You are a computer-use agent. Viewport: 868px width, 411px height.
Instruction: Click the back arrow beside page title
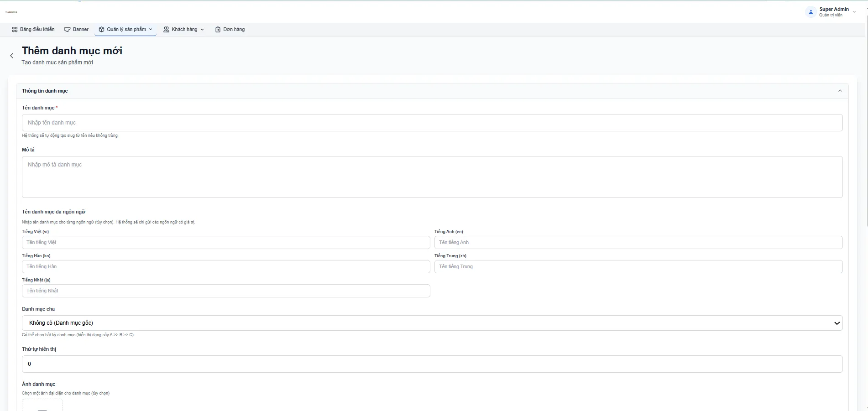point(12,56)
